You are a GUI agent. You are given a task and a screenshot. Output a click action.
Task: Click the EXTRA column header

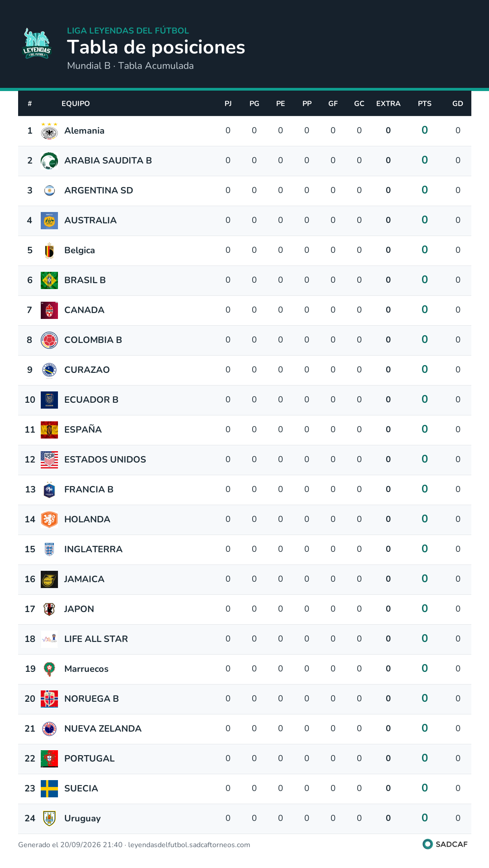[388, 104]
